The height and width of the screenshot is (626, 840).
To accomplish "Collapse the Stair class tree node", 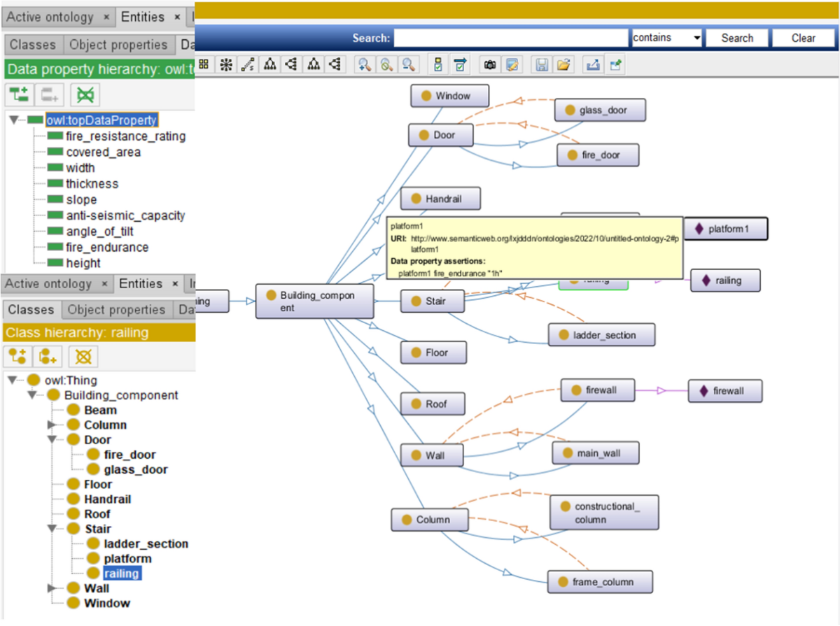I will (x=52, y=529).
